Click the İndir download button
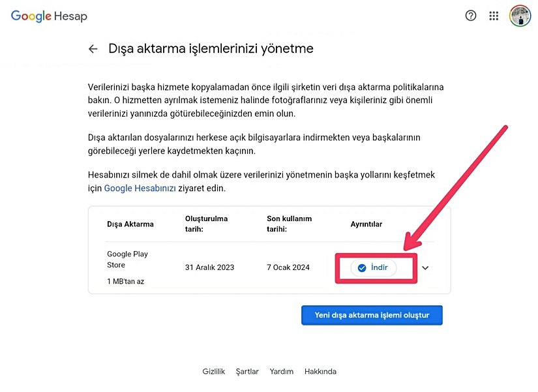The height and width of the screenshot is (392, 538). tap(374, 267)
